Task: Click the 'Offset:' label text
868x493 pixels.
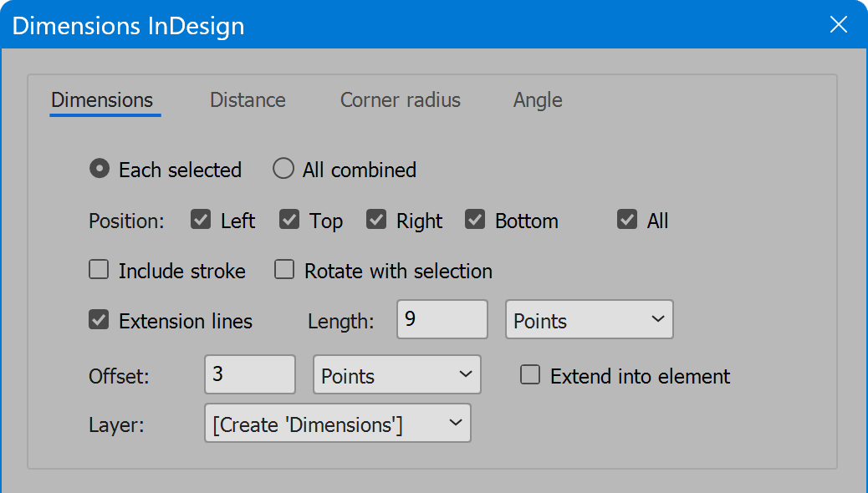Action: pyautogui.click(x=119, y=376)
